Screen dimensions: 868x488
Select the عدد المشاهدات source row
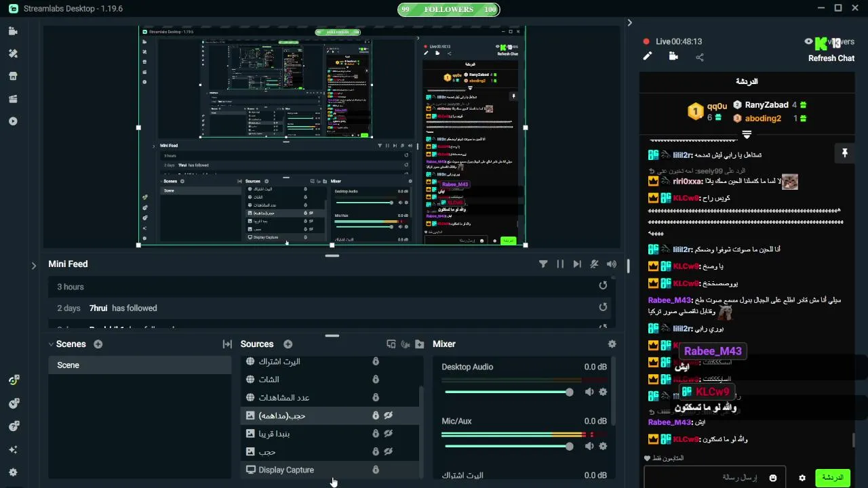click(x=330, y=397)
